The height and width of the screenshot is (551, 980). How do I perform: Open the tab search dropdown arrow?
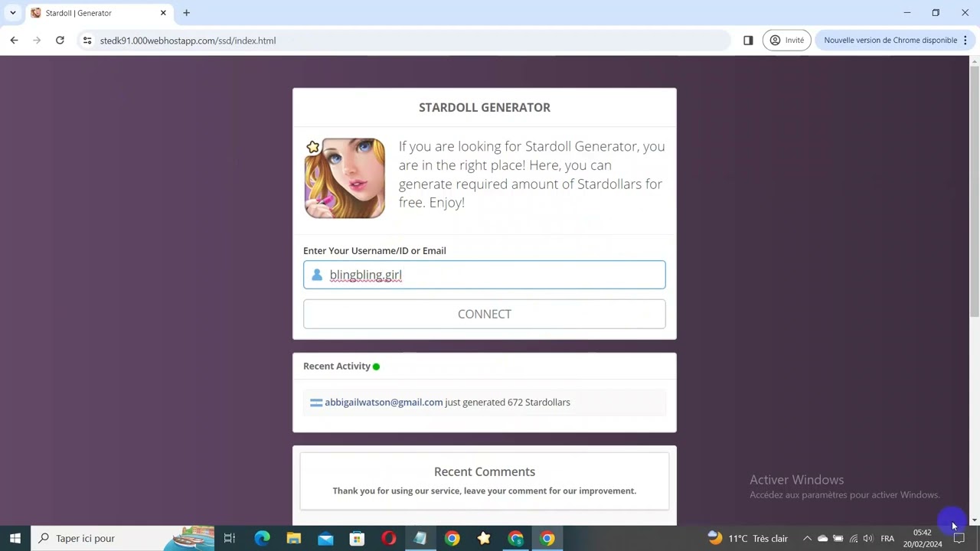(x=12, y=13)
